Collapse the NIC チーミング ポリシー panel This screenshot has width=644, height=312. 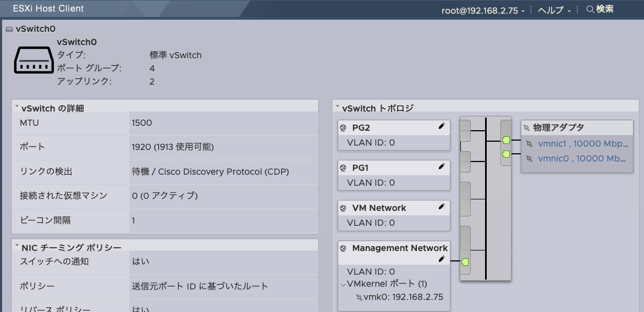click(x=17, y=246)
